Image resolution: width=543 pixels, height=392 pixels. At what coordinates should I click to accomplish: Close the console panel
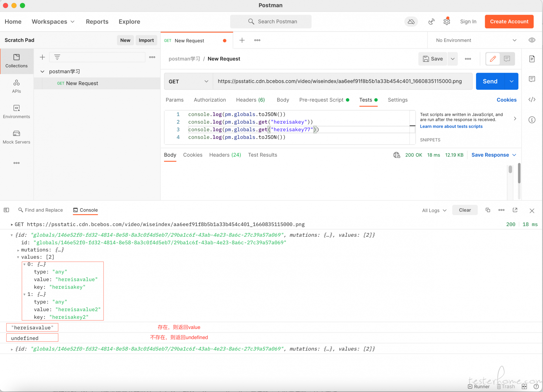(x=532, y=211)
